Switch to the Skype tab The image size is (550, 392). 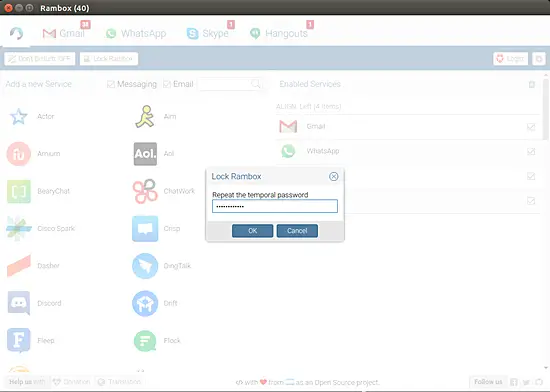(x=207, y=33)
